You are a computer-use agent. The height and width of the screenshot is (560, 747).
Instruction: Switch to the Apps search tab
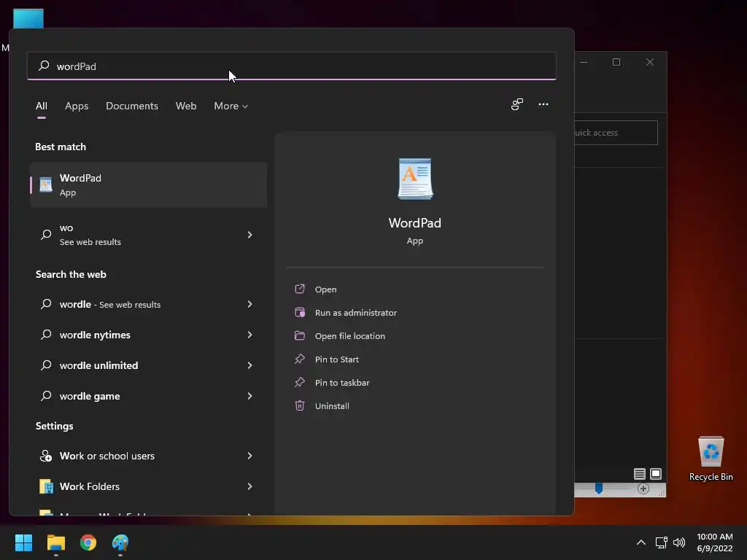pyautogui.click(x=77, y=106)
